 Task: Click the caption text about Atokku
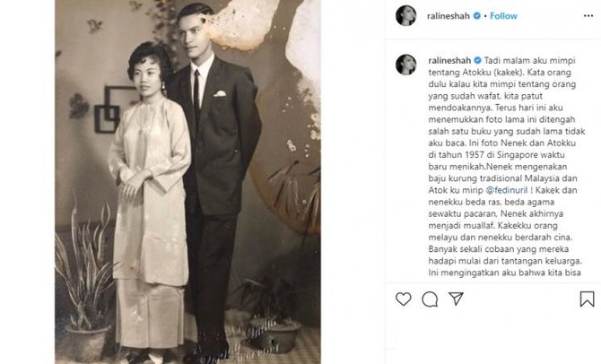506,166
